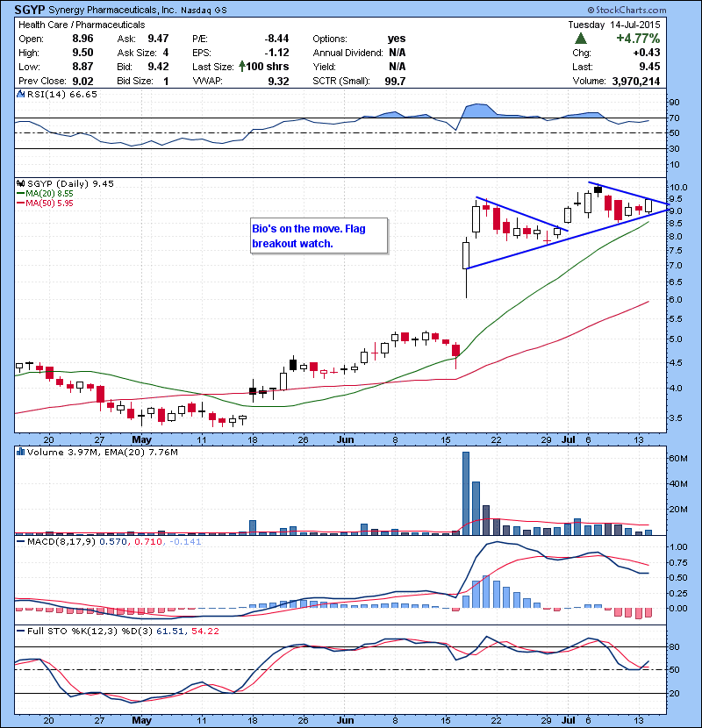Click the Low price 8.87

coord(82,67)
